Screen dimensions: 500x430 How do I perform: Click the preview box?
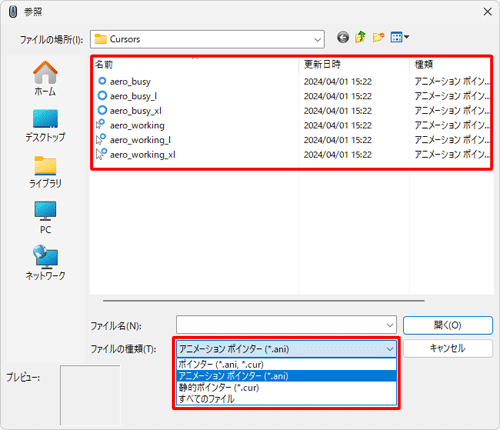tap(90, 395)
